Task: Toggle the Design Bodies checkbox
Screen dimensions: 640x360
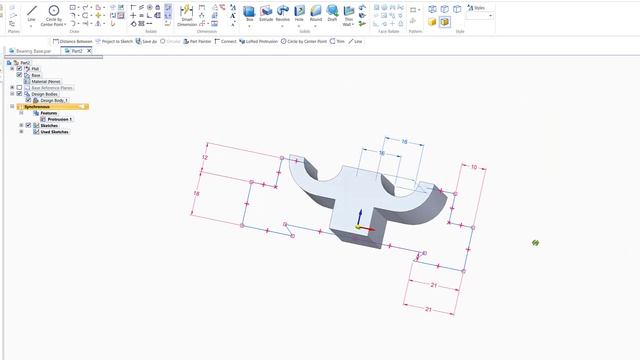Action: 19,93
